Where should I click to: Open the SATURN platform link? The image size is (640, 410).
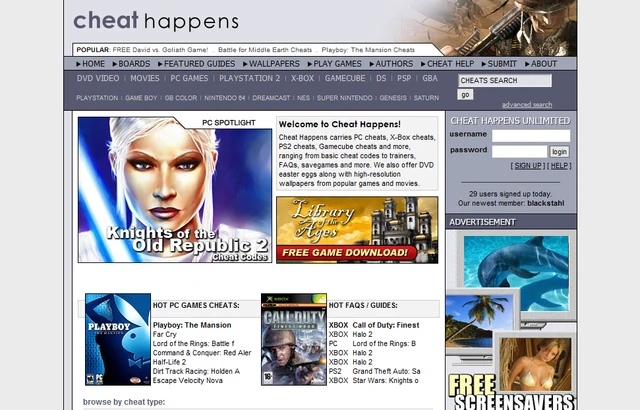427,98
